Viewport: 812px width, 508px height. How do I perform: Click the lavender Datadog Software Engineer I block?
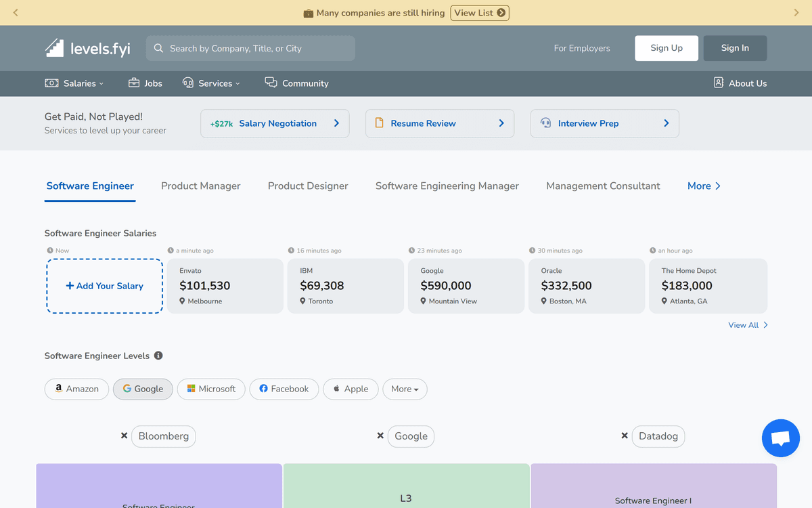[654, 486]
